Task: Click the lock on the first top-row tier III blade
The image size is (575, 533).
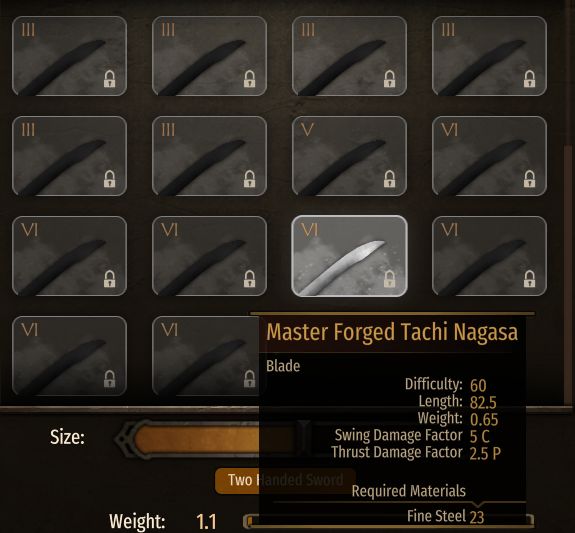Action: coord(109,79)
